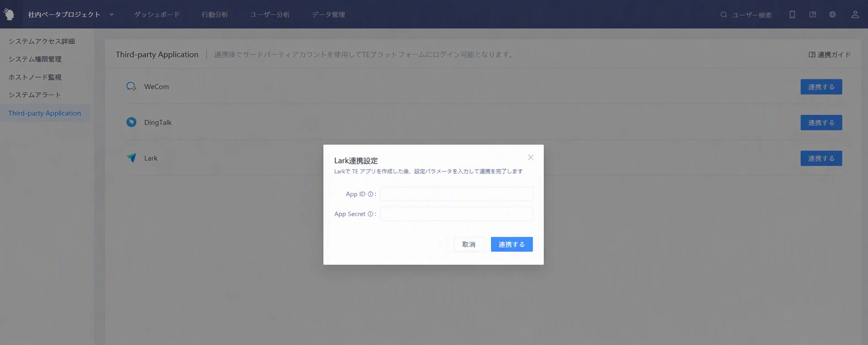Go to システム権限管理 in sidebar
The image size is (868, 345).
pyautogui.click(x=35, y=59)
